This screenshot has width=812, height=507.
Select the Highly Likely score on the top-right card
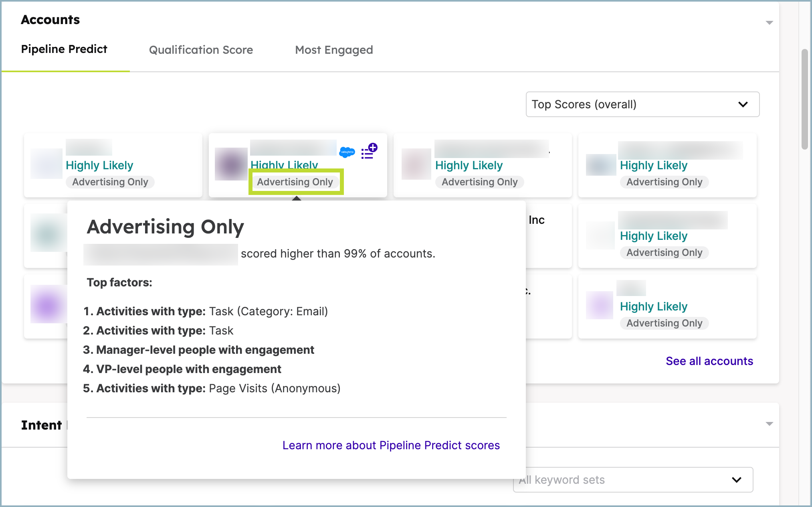[x=653, y=165]
